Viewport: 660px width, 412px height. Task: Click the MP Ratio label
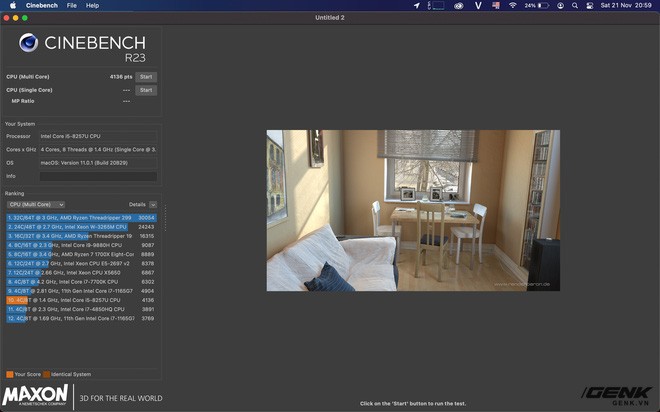[23, 101]
